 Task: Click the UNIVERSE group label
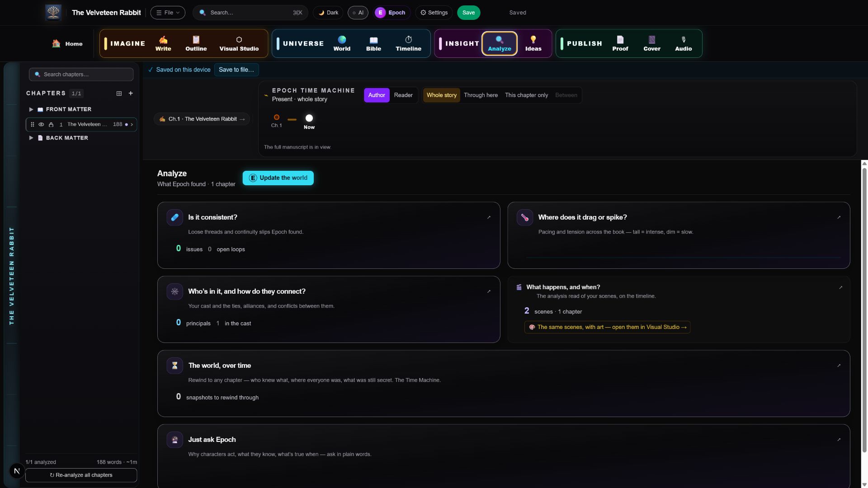coord(303,44)
